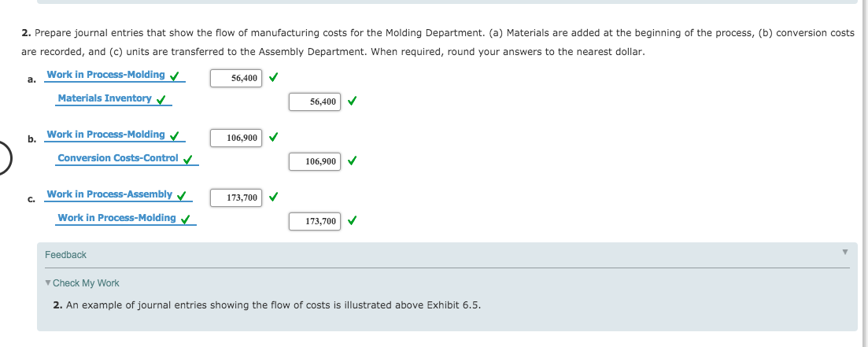Click the question 2 instruction text
This screenshot has width=868, height=347.
click(438, 42)
